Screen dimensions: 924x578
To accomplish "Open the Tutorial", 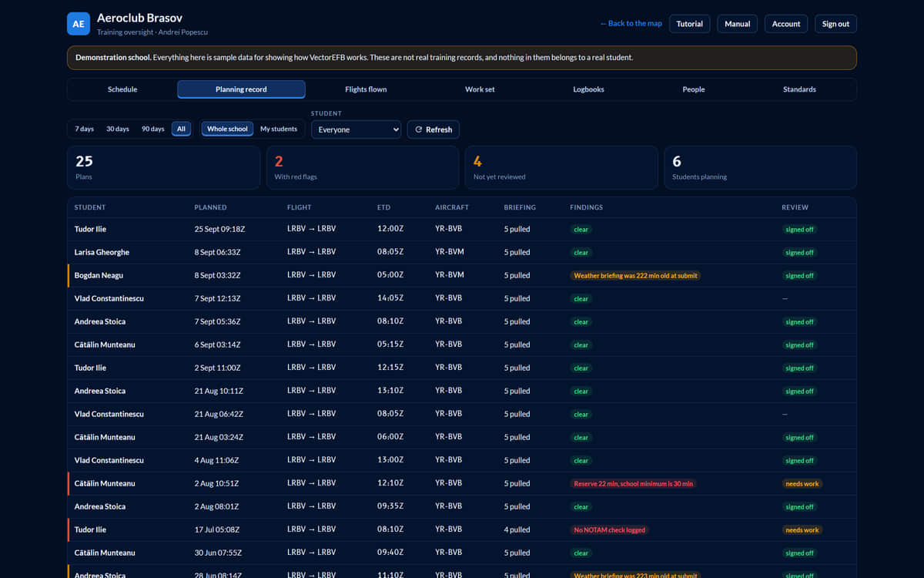I will coord(689,24).
